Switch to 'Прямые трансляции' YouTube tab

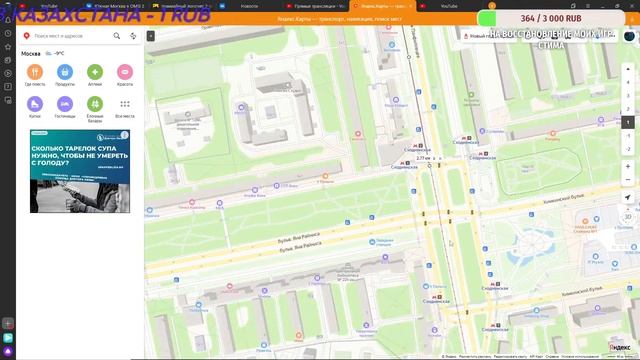pyautogui.click(x=315, y=6)
